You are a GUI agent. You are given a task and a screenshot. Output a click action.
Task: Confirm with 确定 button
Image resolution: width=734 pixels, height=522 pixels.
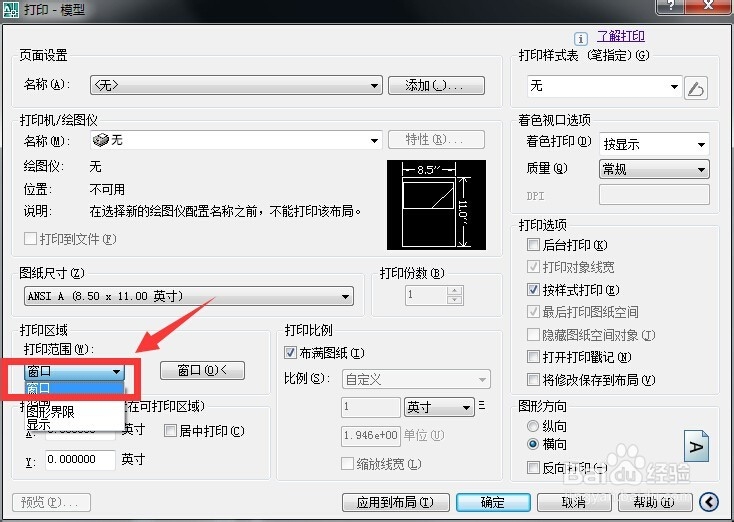click(x=493, y=503)
